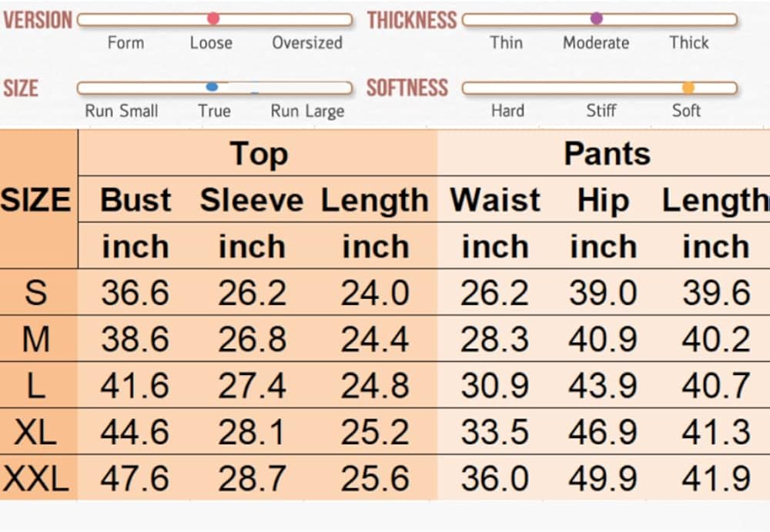Click the Thick thickness label
The height and width of the screenshot is (532, 770).
688,42
